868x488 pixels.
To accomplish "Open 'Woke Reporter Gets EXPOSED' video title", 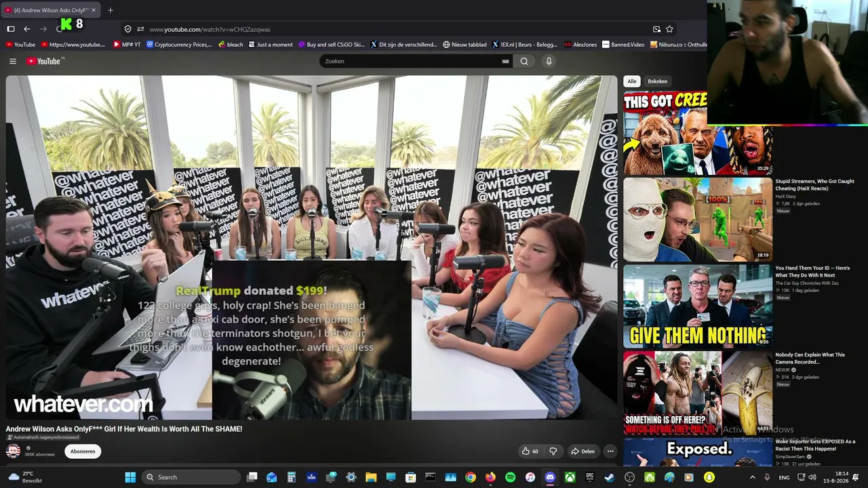I will tap(816, 445).
